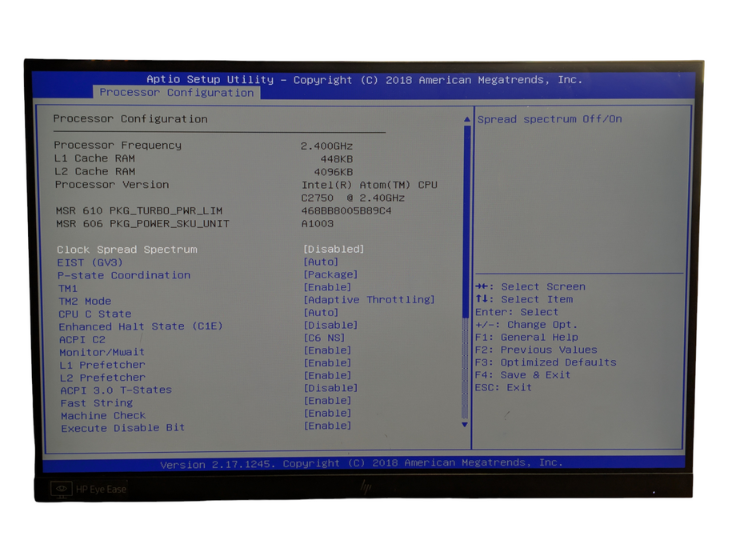Click the Intel(R) Atom(TM) CPU text
The height and width of the screenshot is (560, 744).
point(369,185)
